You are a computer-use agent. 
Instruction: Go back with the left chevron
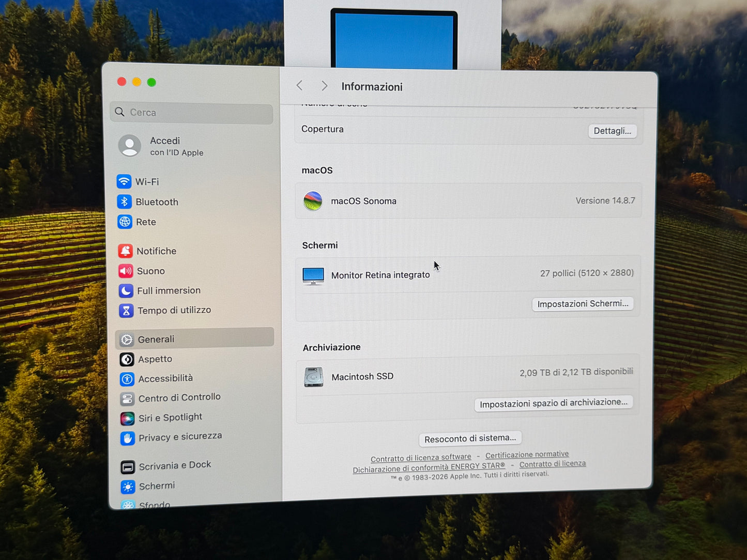pyautogui.click(x=299, y=85)
